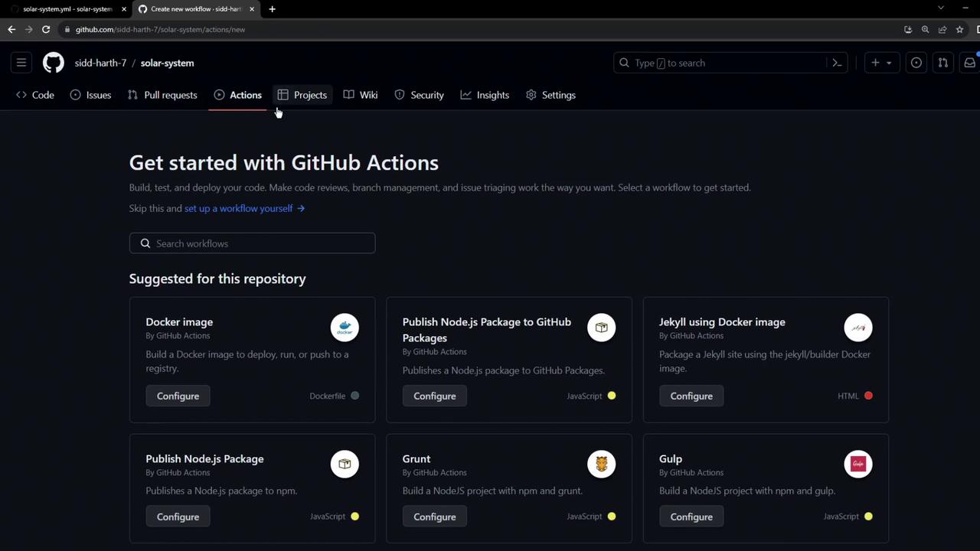The image size is (980, 551).
Task: Configure the Docker image workflow
Action: 178,396
